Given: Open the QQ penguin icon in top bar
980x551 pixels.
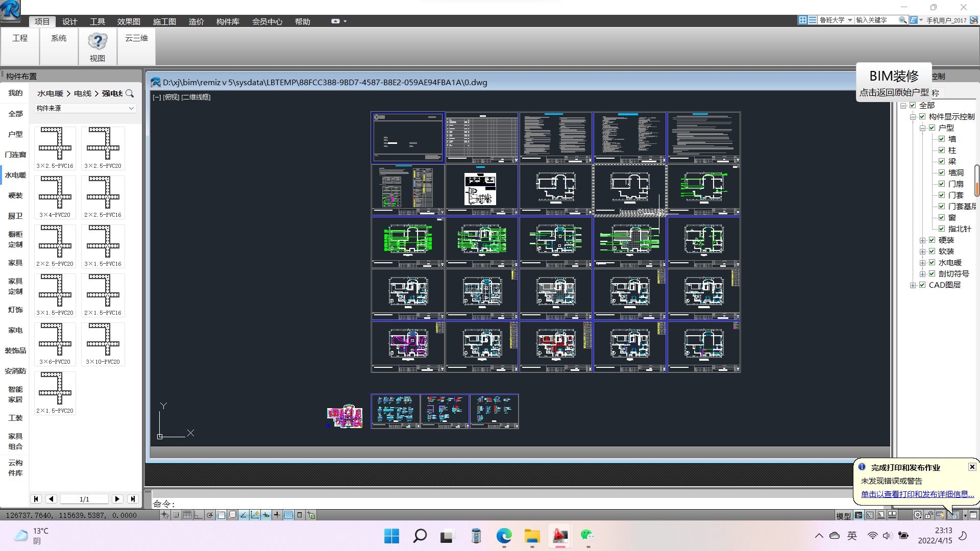Looking at the screenshot, I should tap(974, 20).
